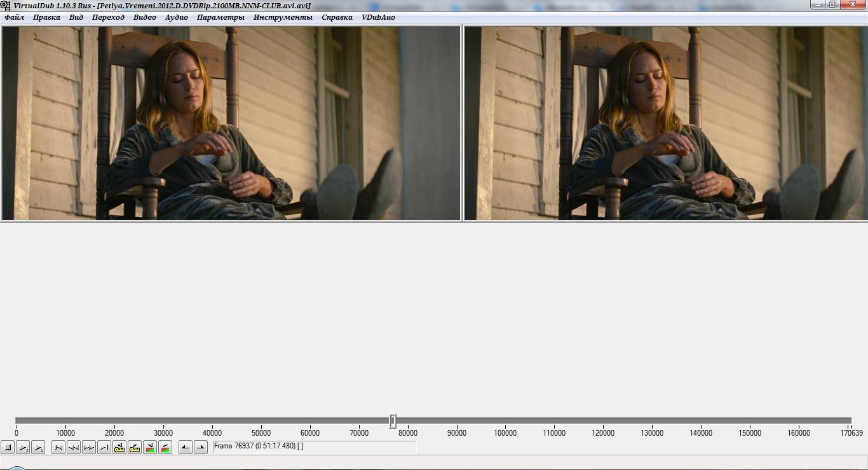Click the 80000 tick label

408,433
